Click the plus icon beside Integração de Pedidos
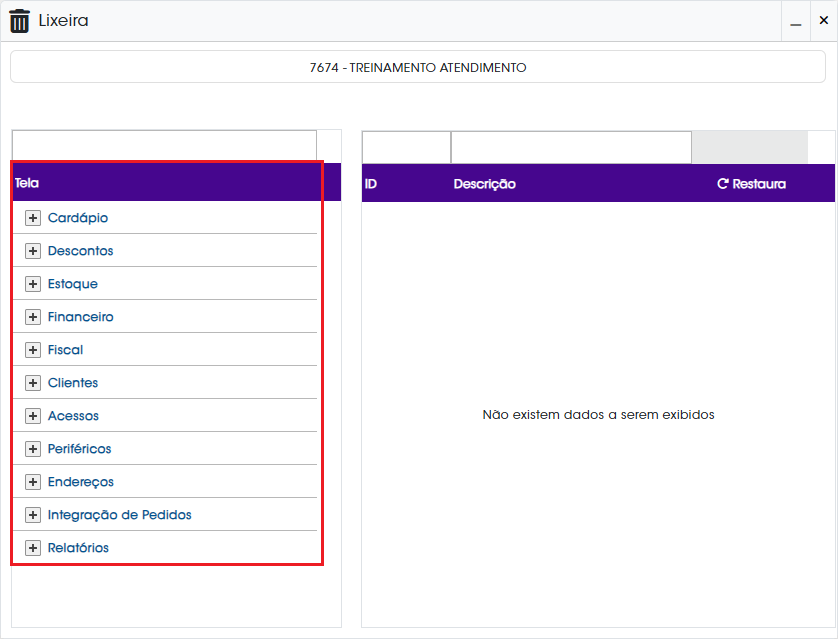 (x=33, y=515)
